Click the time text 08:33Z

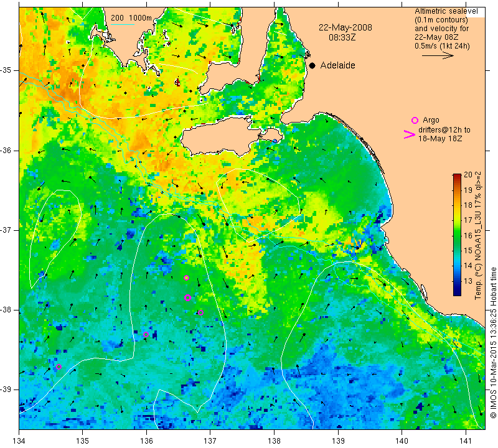click(x=342, y=37)
